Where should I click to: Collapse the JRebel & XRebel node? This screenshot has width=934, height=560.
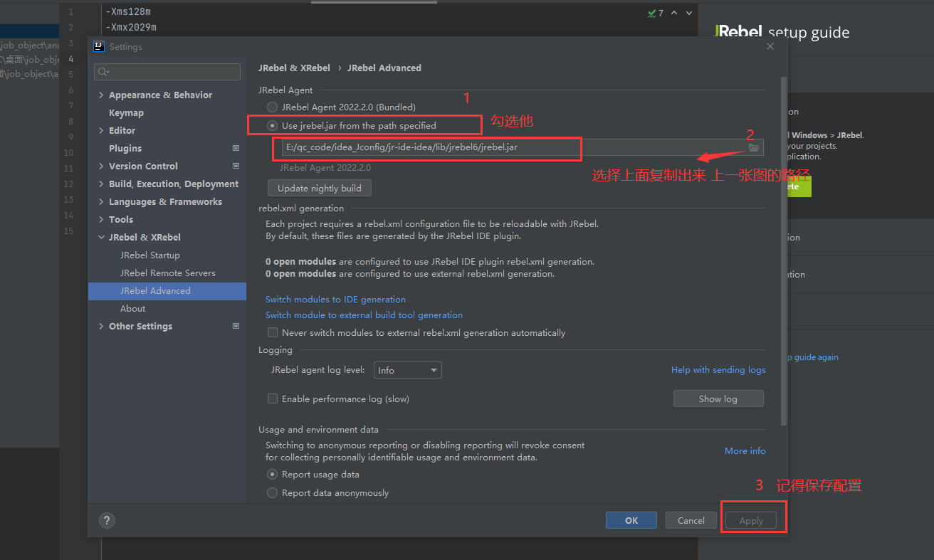coord(101,237)
